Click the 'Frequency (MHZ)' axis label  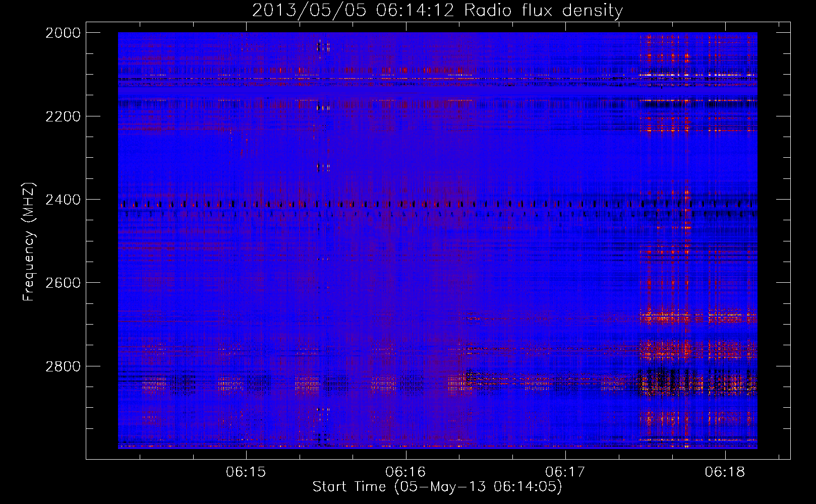point(29,242)
